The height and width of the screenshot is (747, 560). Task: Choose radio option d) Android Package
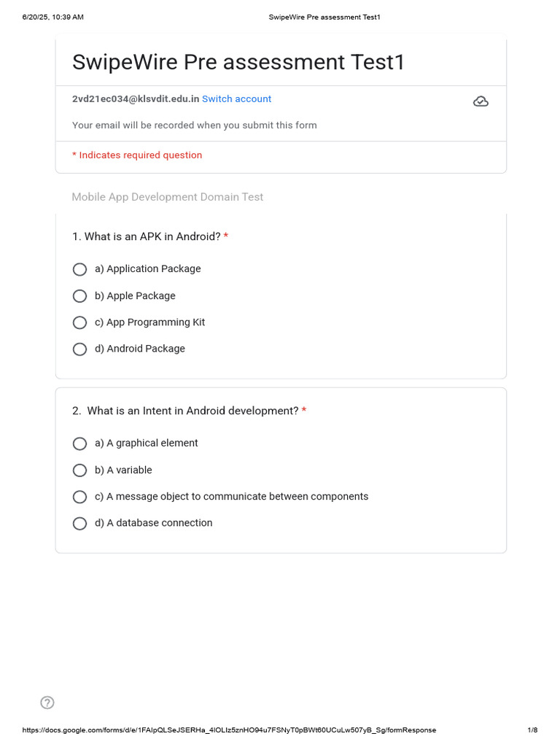80,349
